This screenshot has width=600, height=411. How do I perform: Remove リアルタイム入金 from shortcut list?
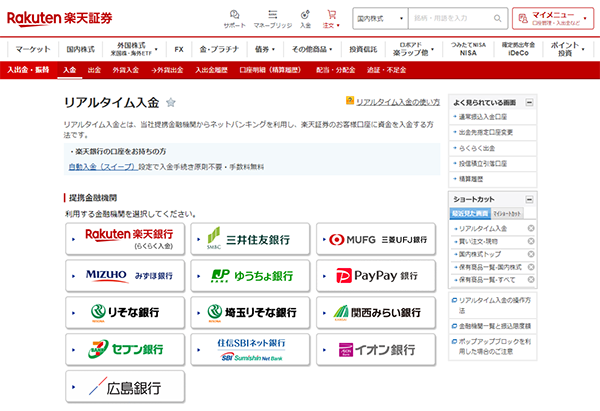point(531,228)
